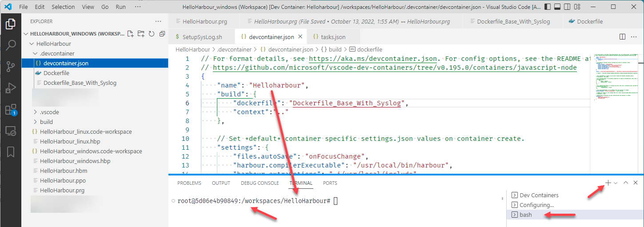The image size is (644, 227).
Task: Open Remote Explorer view
Action: [10, 131]
